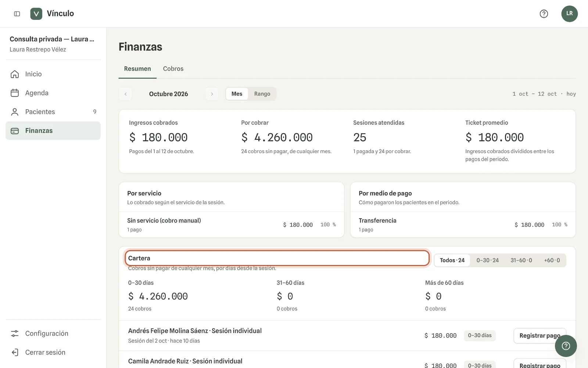Click the Pacientes count badge 9
The image size is (588, 368).
pyautogui.click(x=94, y=112)
